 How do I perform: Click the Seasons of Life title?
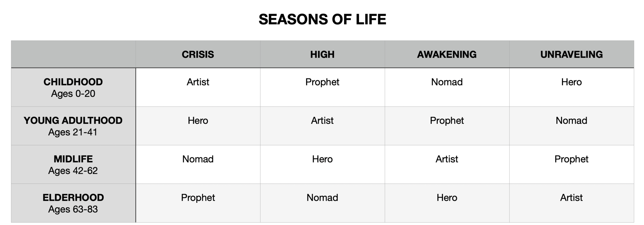click(x=322, y=19)
